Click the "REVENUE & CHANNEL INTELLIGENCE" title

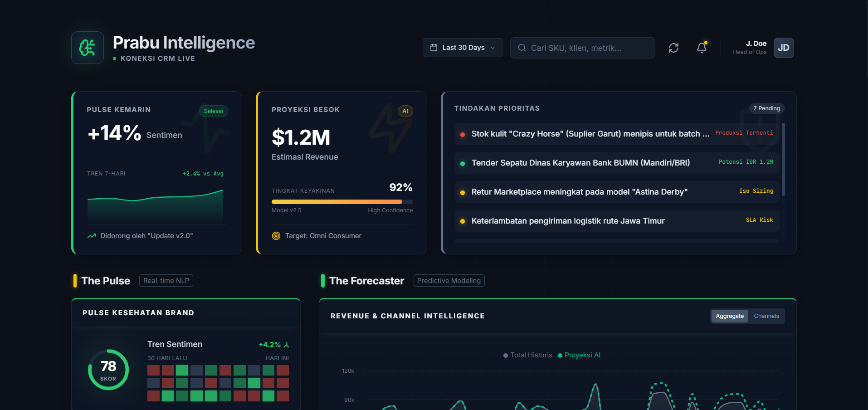[408, 316]
